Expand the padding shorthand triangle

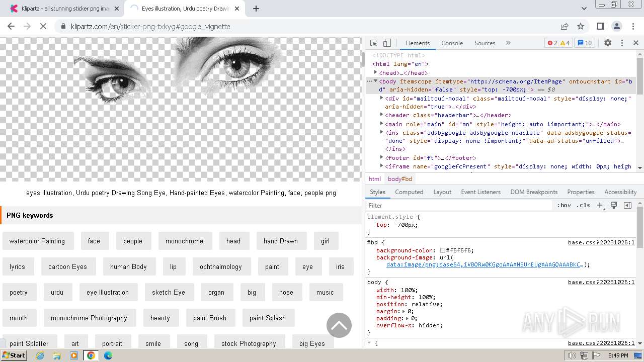(408, 318)
